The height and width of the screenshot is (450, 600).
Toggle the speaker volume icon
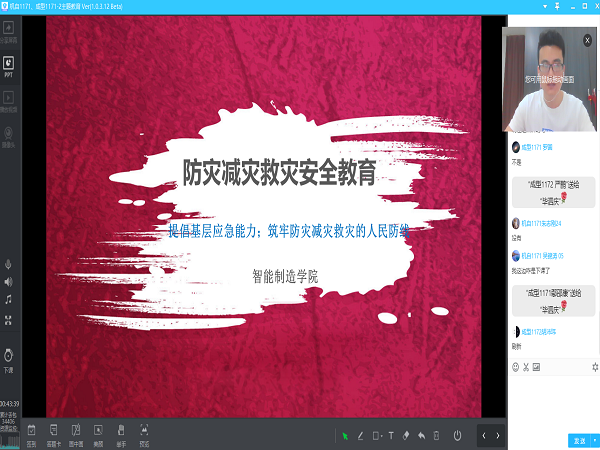pyautogui.click(x=9, y=282)
